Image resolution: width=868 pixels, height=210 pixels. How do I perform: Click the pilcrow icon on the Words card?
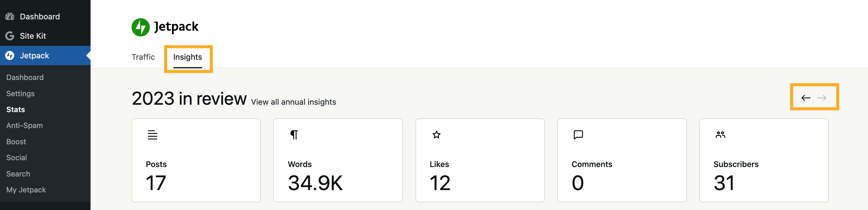click(294, 135)
